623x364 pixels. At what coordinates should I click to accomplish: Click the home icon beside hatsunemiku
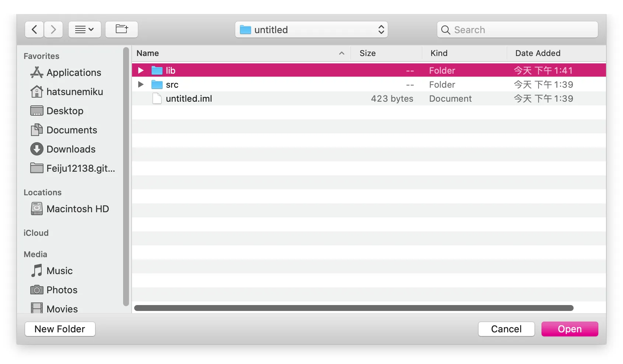click(36, 91)
